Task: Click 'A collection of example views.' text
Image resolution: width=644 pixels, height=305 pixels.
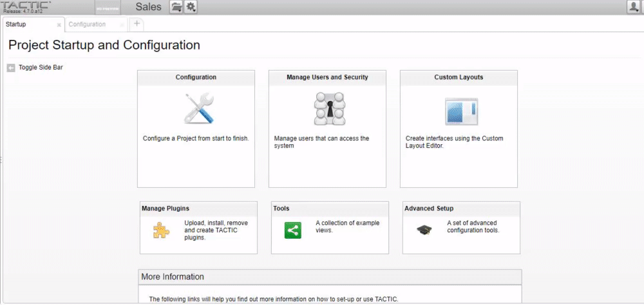Action: click(x=348, y=226)
